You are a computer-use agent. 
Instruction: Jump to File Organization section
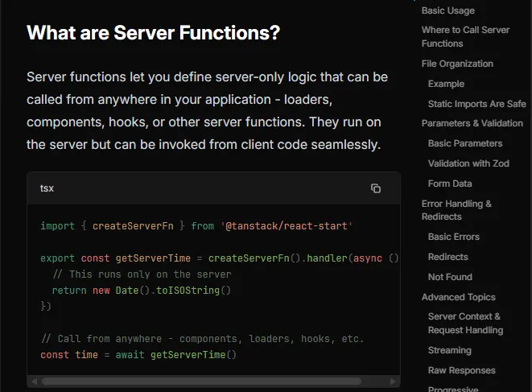pyautogui.click(x=457, y=64)
